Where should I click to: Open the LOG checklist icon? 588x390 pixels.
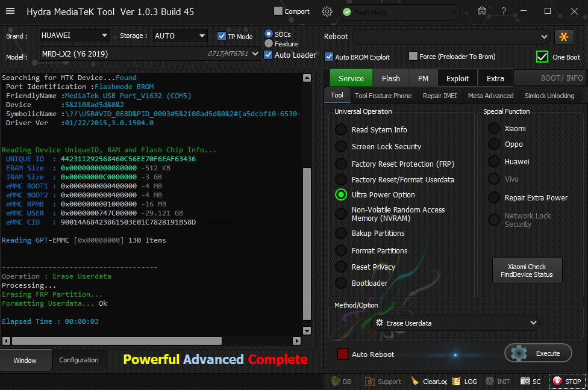[456, 381]
